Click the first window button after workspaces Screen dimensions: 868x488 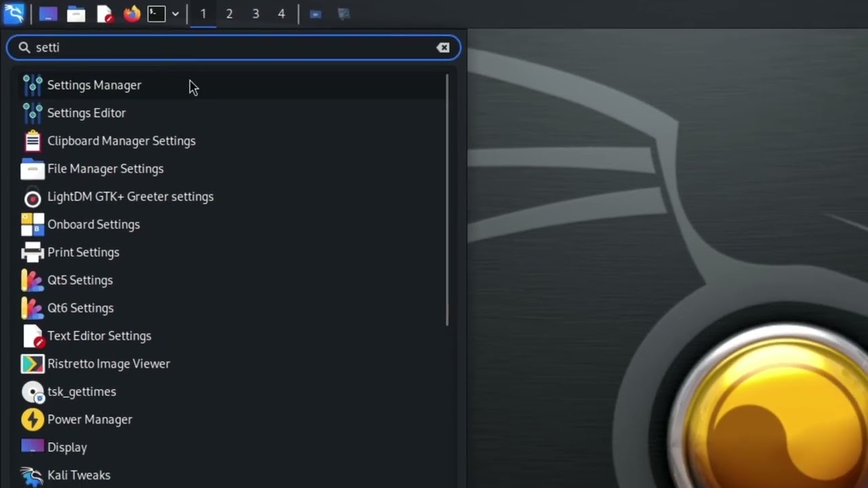[x=315, y=14]
